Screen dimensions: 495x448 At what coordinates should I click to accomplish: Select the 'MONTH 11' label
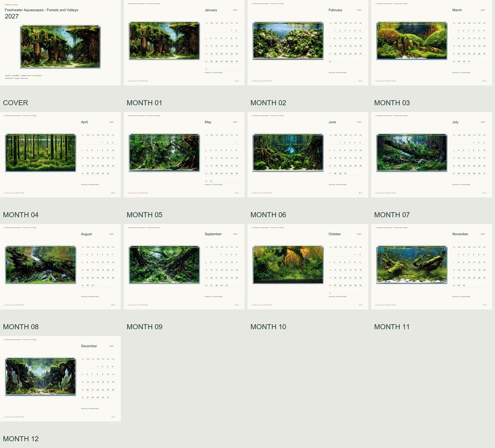click(392, 327)
